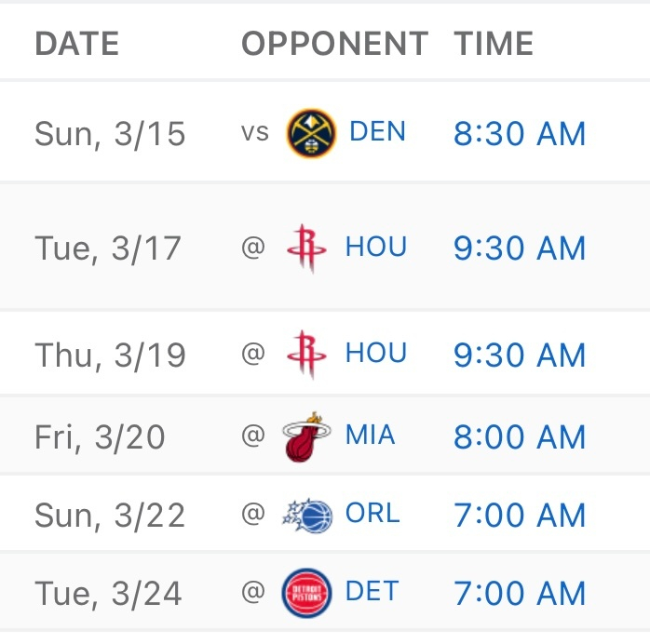Open the HOU link on Thu 3/19
Screen dimensions: 650x644
pyautogui.click(x=375, y=354)
